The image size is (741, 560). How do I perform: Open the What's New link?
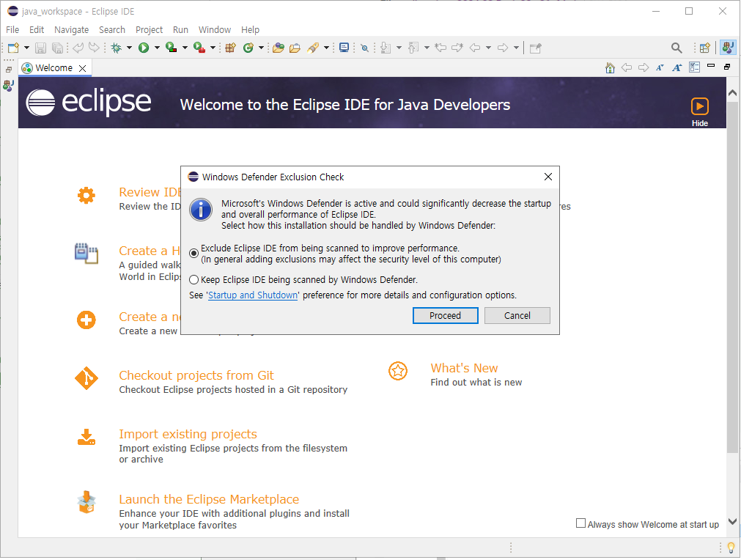[x=464, y=368]
